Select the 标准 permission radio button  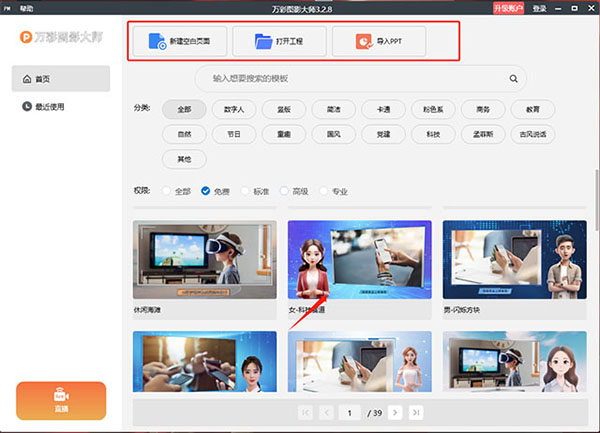point(245,190)
